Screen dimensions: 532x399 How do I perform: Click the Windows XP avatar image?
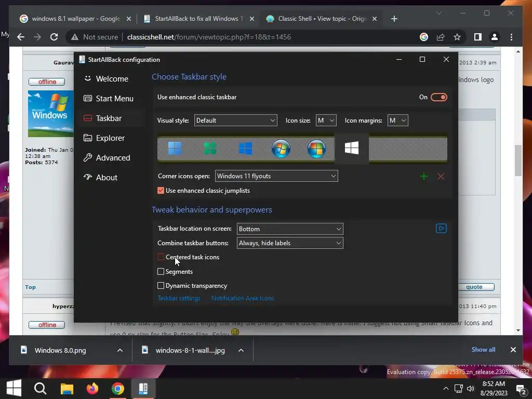[50, 114]
